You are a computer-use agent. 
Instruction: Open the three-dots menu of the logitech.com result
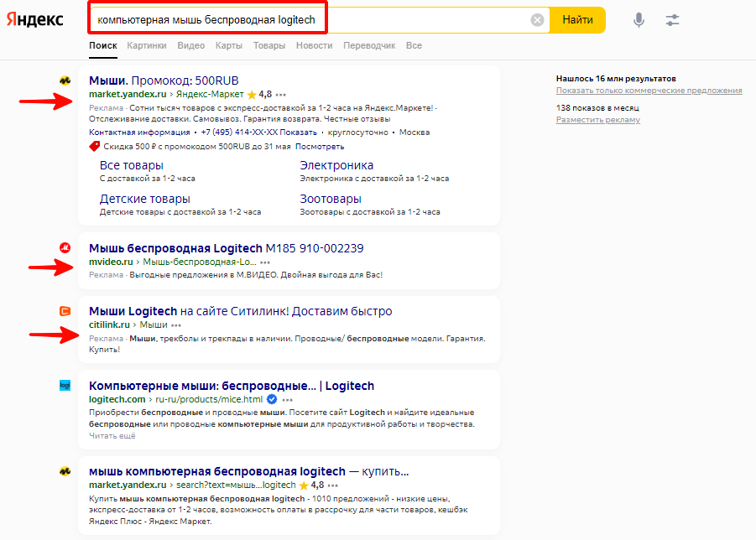pos(288,400)
